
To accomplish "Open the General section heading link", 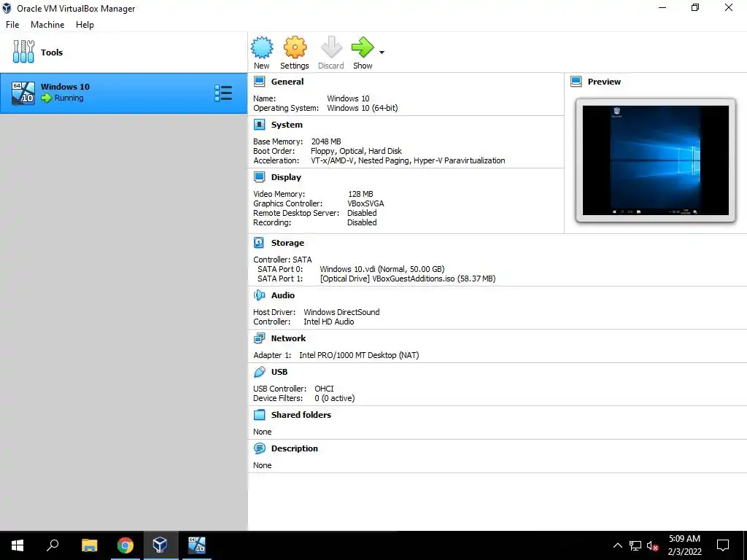I will point(287,82).
